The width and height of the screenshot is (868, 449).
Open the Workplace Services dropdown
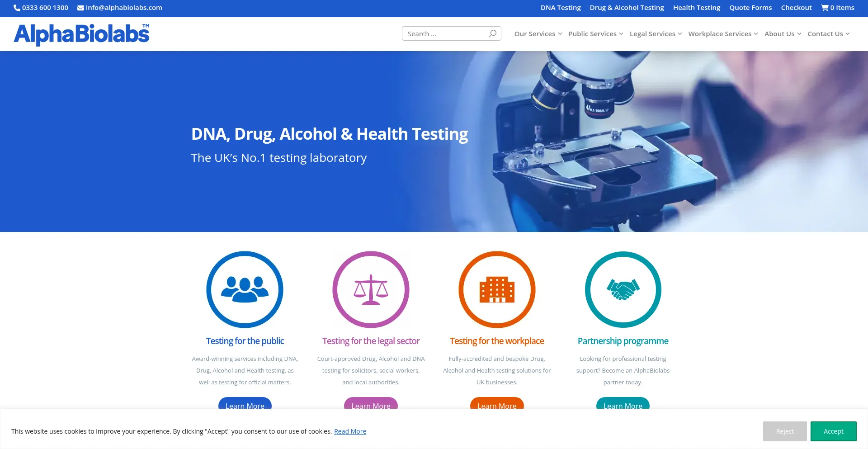tap(723, 34)
